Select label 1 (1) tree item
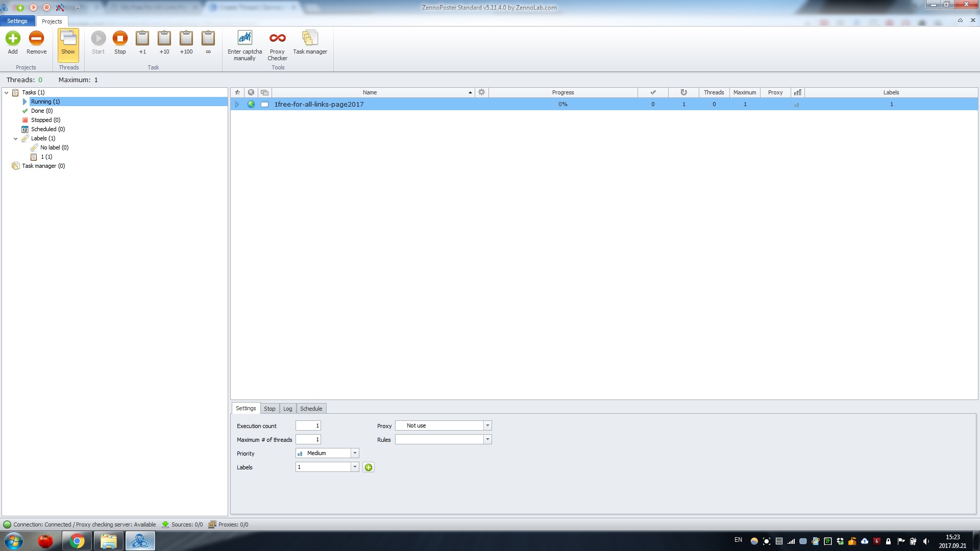Viewport: 980px width, 551px height. click(46, 157)
